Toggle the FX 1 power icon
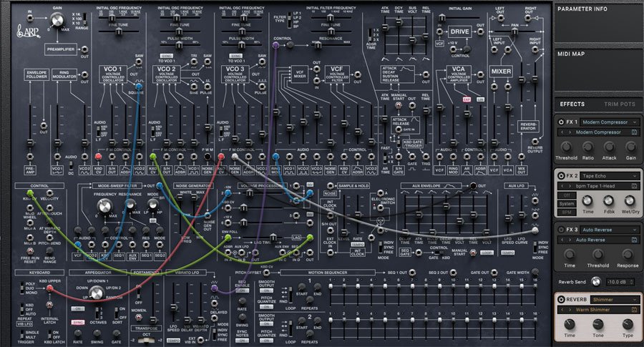The image size is (644, 347). click(x=561, y=122)
